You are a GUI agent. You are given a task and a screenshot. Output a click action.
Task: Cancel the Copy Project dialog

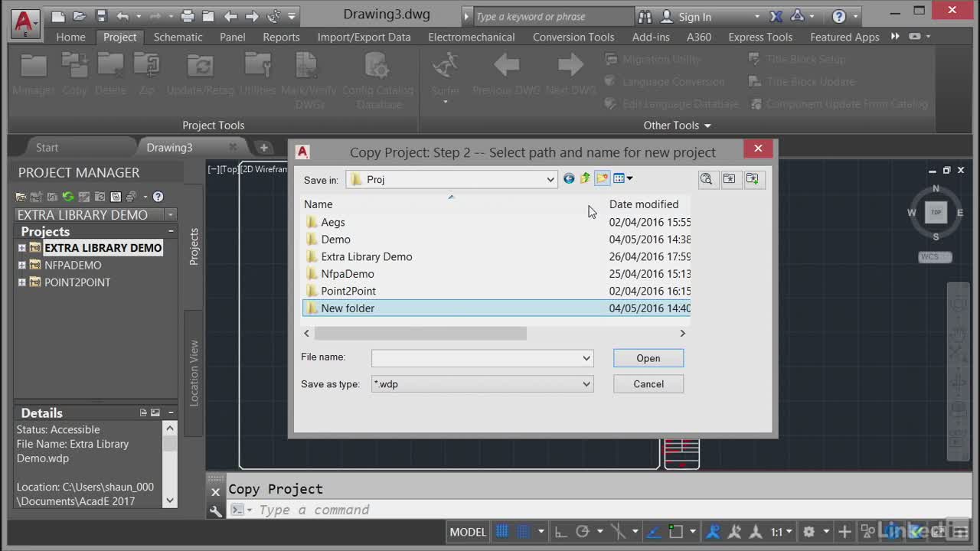[648, 384]
